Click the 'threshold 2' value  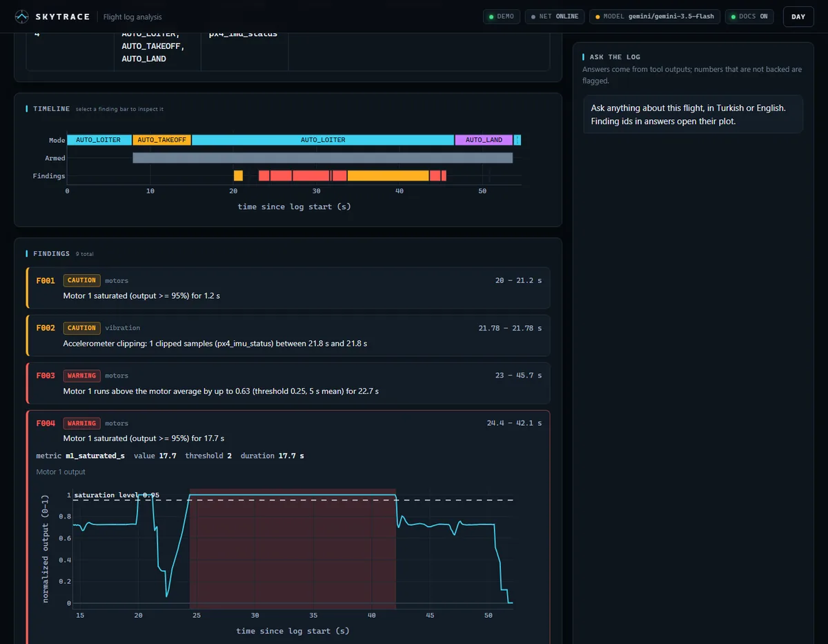tap(208, 456)
